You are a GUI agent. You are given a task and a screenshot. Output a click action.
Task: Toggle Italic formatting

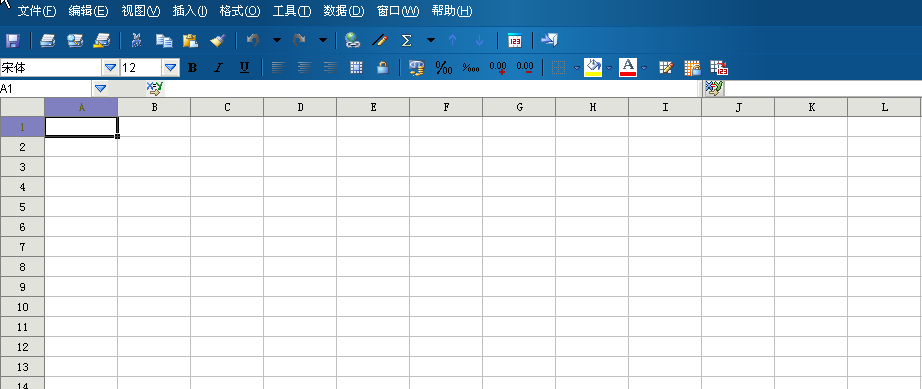[218, 68]
